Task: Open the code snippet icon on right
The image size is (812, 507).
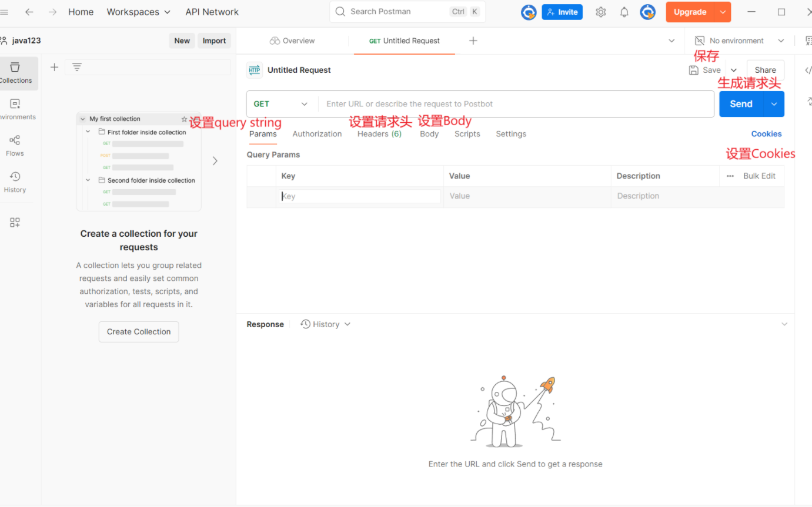Action: [x=808, y=70]
